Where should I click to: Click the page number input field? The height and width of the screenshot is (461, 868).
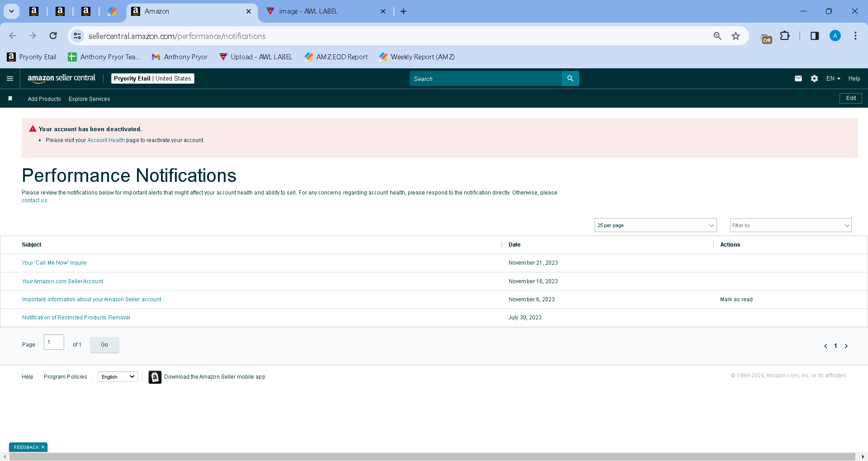54,342
